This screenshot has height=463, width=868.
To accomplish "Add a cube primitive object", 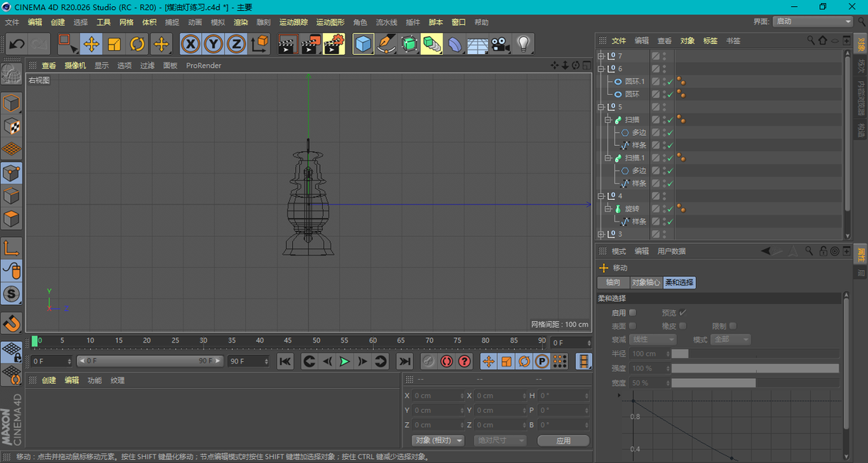I will [x=363, y=44].
